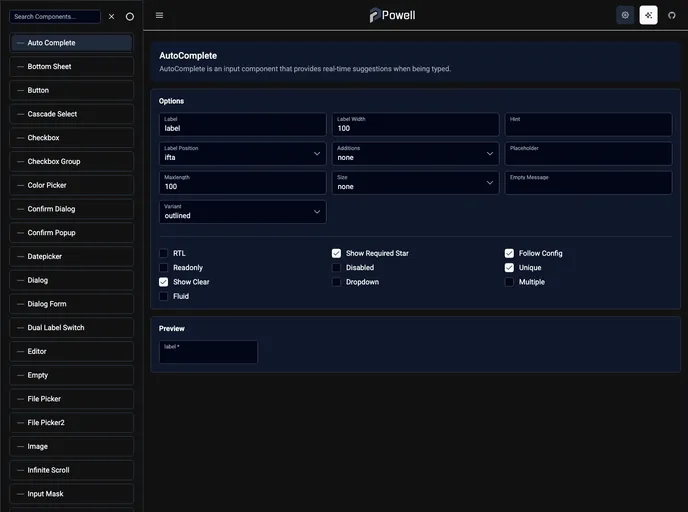This screenshot has width=688, height=512.
Task: Open Editor component page
Action: click(72, 351)
